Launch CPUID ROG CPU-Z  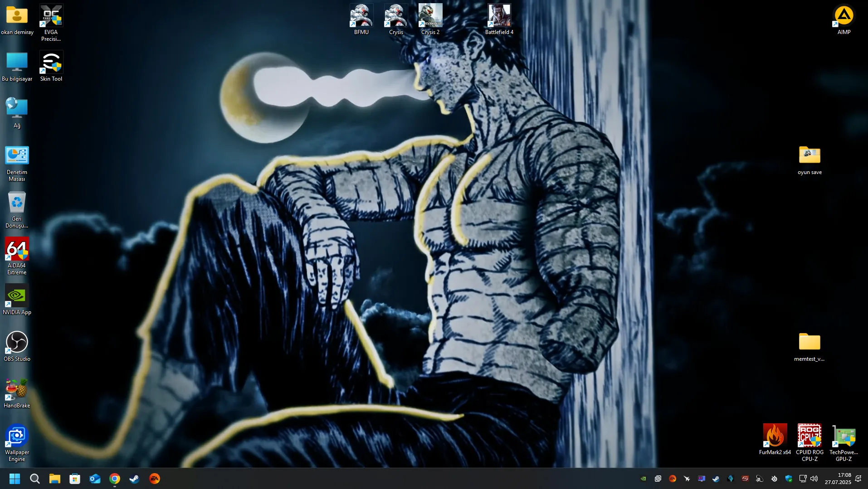(x=809, y=444)
